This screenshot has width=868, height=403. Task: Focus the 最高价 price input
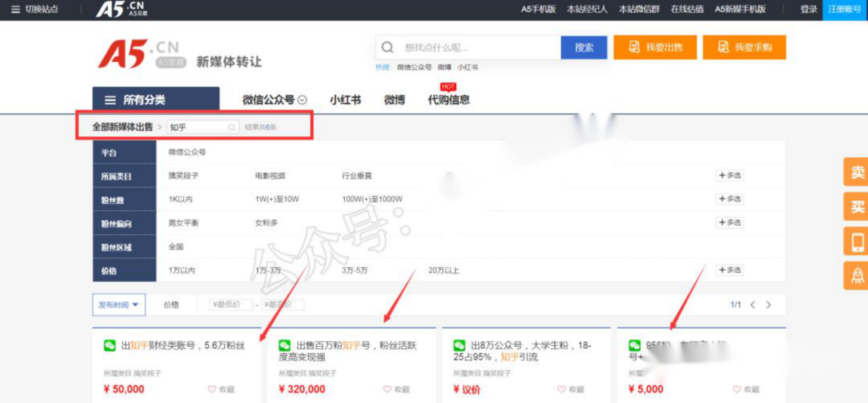click(x=283, y=305)
